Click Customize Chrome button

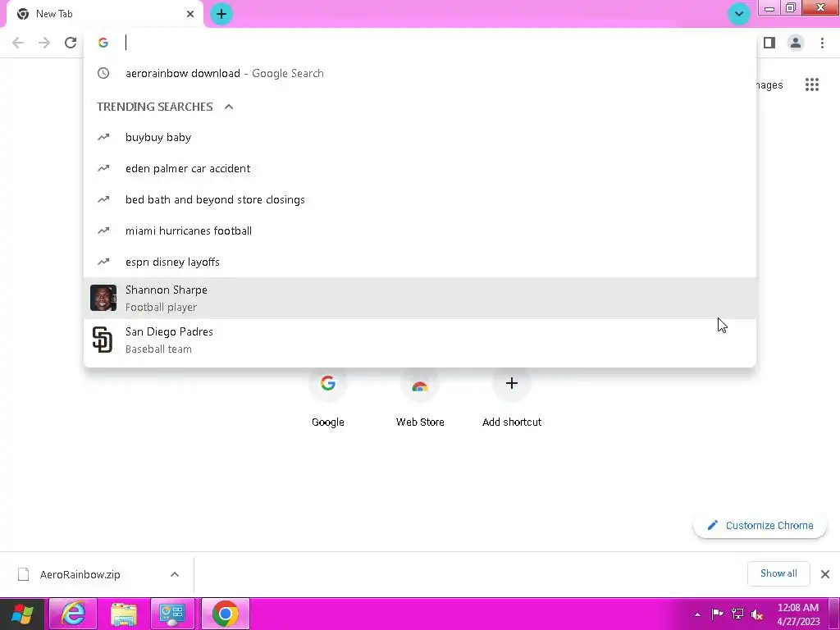coord(760,526)
